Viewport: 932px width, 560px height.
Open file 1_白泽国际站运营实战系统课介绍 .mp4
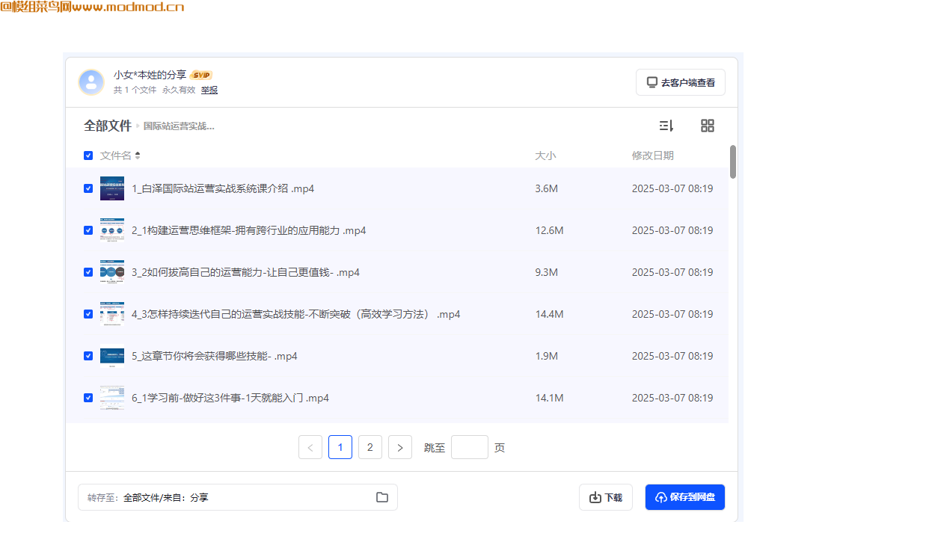coord(223,188)
